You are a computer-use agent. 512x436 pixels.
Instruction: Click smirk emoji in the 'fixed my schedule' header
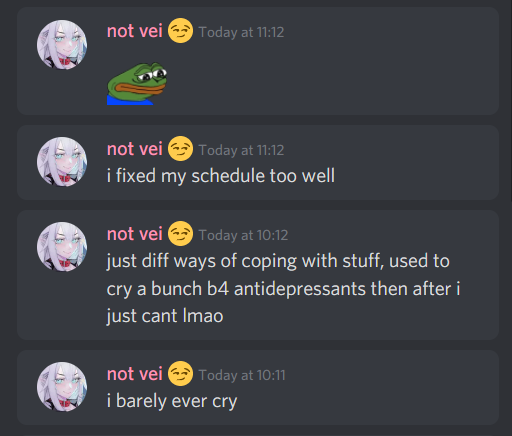point(180,149)
